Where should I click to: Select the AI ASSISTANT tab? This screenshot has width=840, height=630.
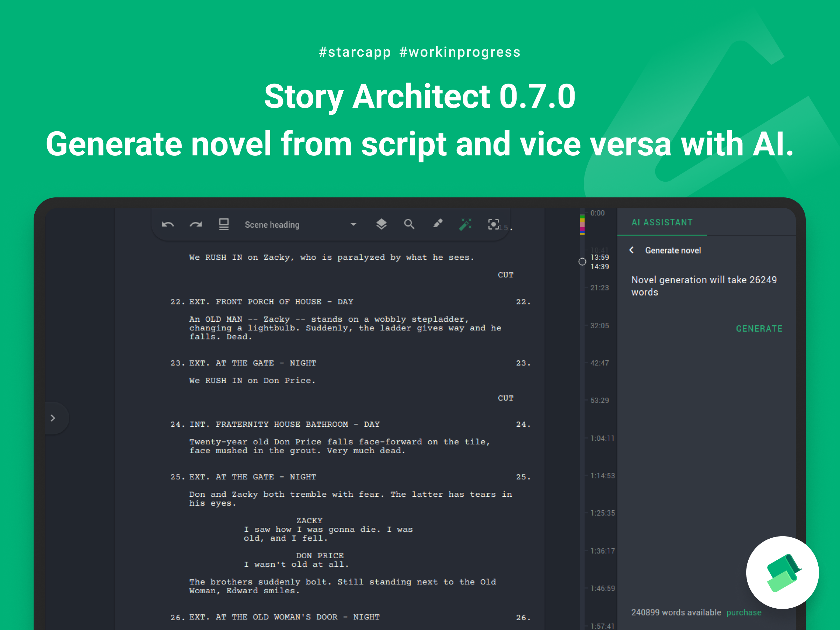(x=662, y=223)
